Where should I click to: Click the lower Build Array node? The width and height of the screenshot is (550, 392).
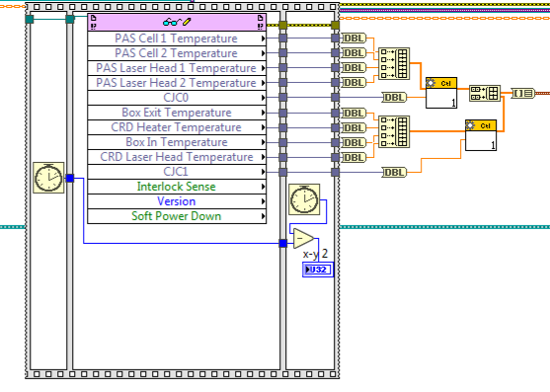pyautogui.click(x=394, y=132)
